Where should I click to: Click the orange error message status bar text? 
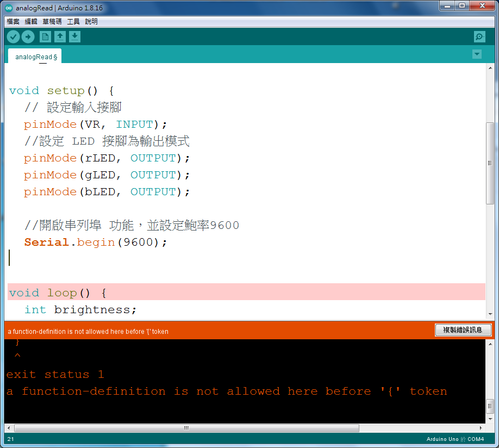(x=88, y=332)
